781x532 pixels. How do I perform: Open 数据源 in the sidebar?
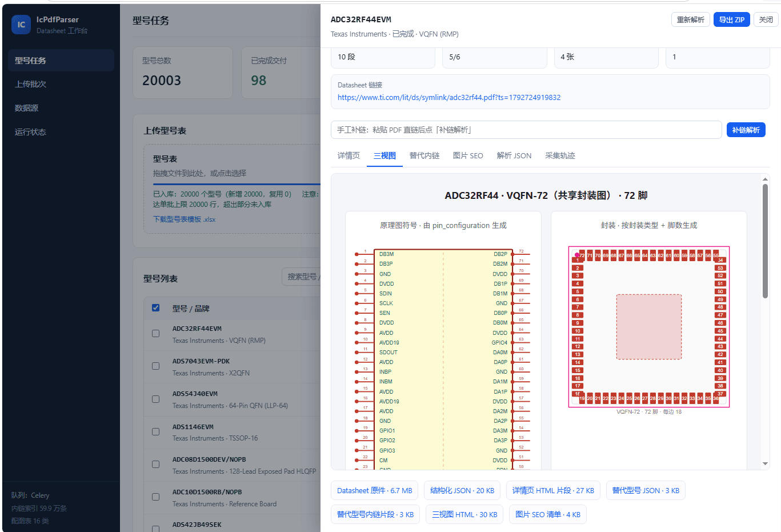[x=61, y=108]
